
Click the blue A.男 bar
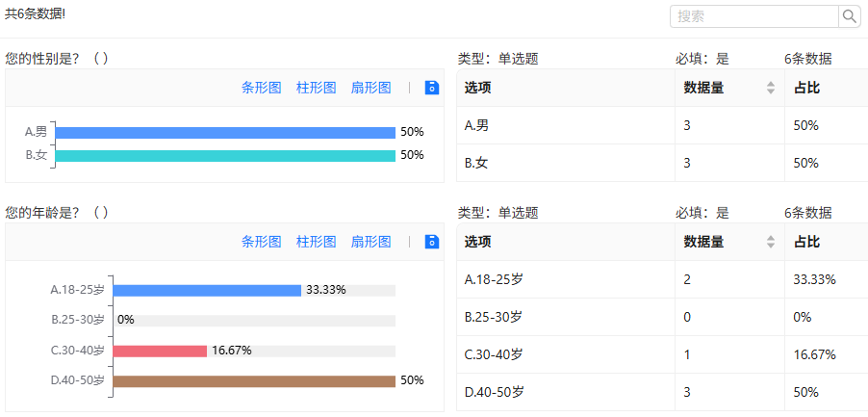point(225,132)
